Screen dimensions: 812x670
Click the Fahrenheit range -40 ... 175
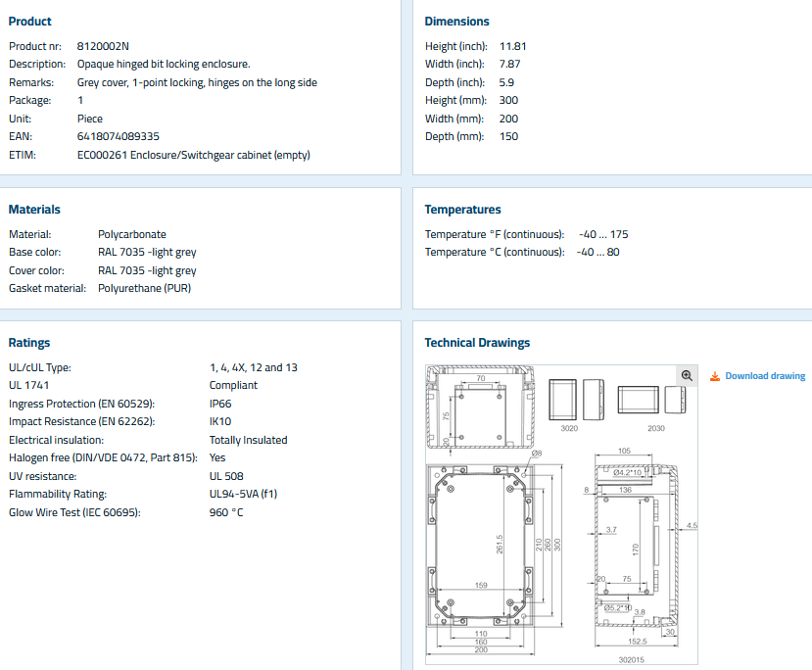(603, 234)
